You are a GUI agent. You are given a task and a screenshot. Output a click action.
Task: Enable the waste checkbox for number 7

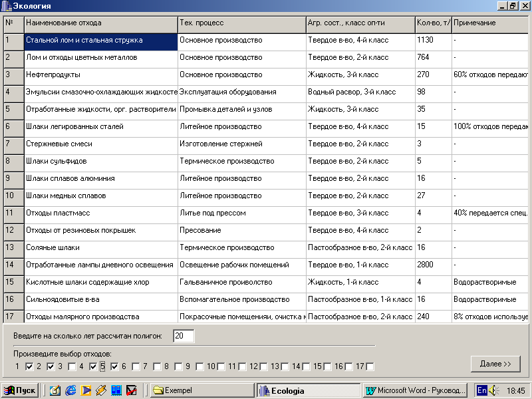(157, 366)
